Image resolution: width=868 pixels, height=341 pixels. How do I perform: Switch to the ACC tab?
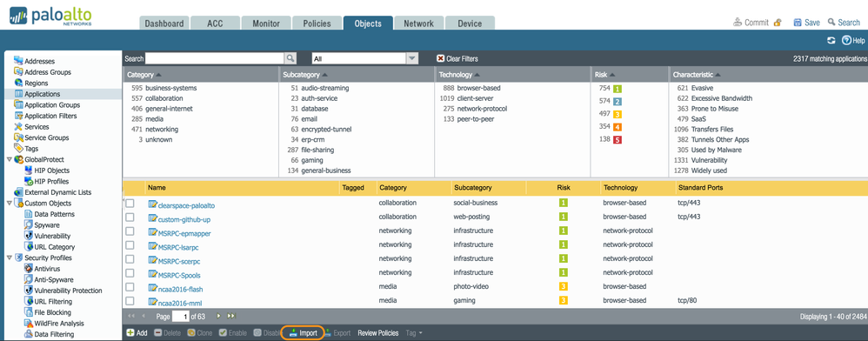[216, 23]
